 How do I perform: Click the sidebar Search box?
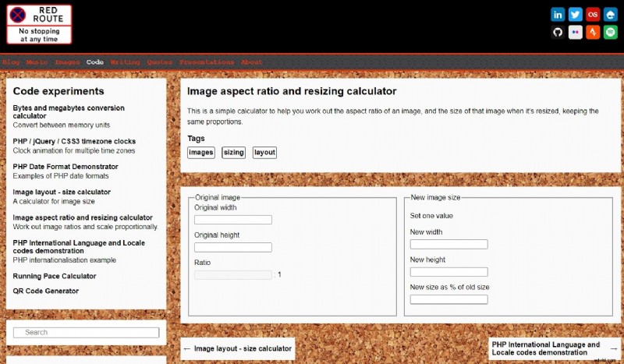coord(87,332)
